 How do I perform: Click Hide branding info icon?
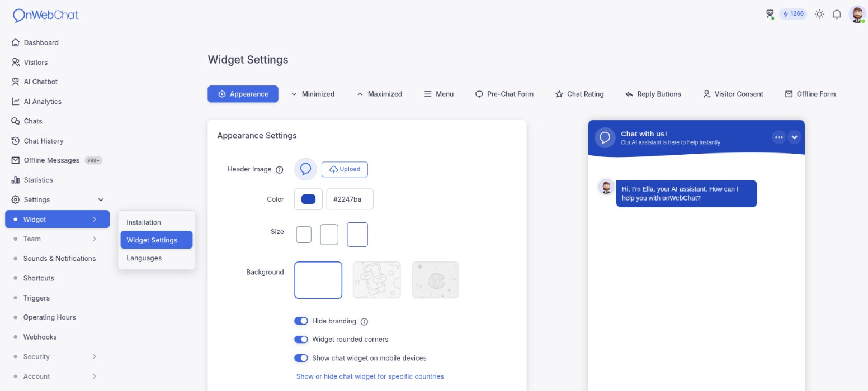[x=364, y=321]
